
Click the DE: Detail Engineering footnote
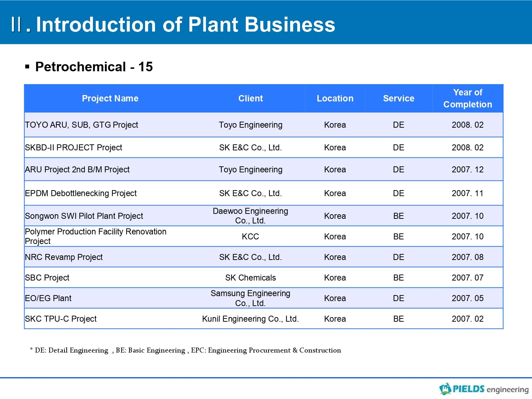(71, 350)
